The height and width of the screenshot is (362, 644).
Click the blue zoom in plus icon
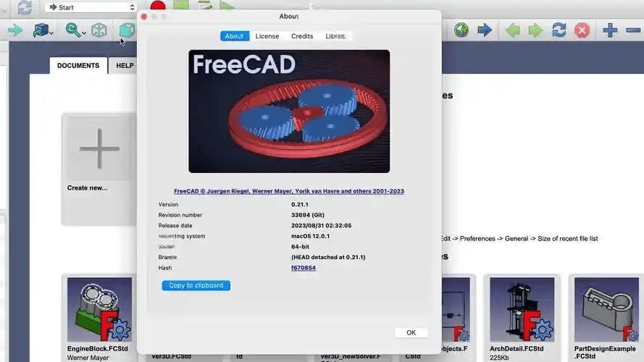(x=610, y=30)
